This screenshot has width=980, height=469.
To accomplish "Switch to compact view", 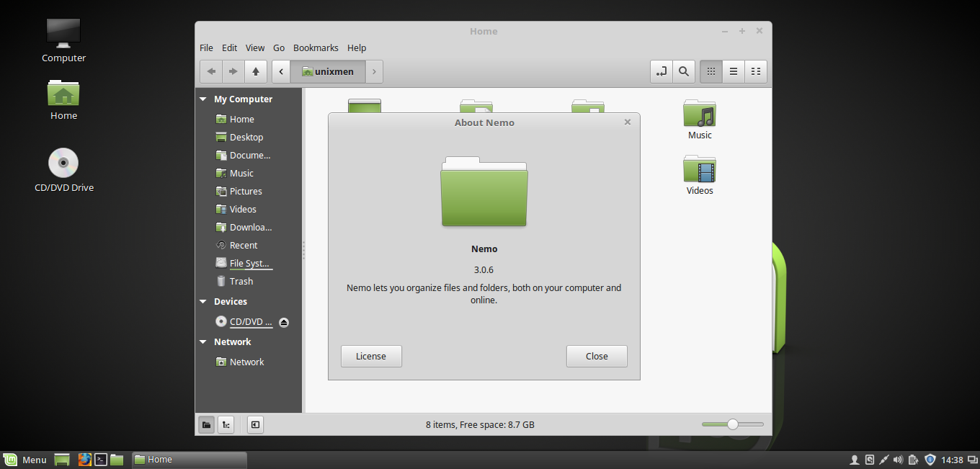I will coord(756,71).
